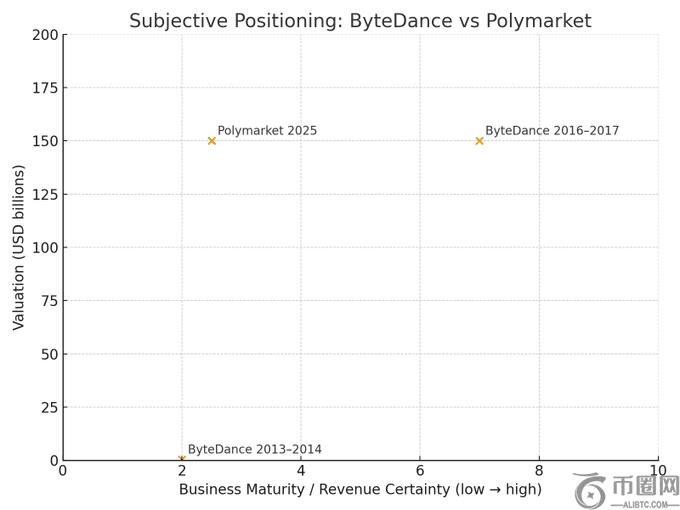
Task: Click the 6 tick on the x-axis
Action: pyautogui.click(x=420, y=470)
